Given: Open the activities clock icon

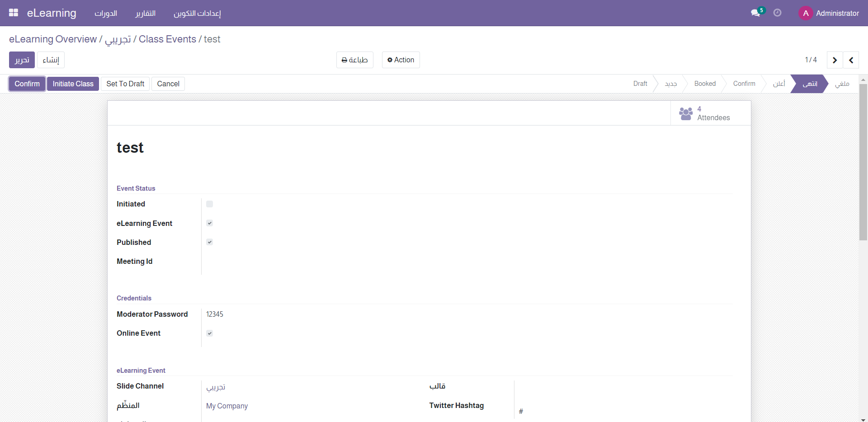Looking at the screenshot, I should tap(777, 13).
